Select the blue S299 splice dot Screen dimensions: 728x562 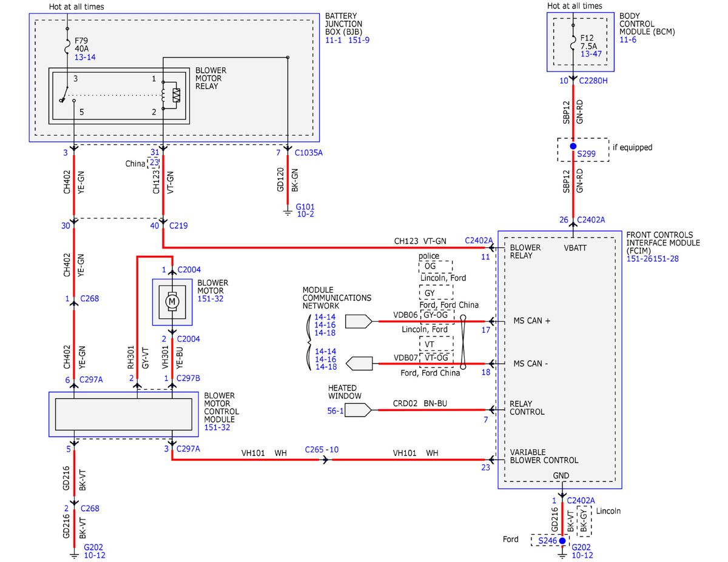[x=572, y=147]
